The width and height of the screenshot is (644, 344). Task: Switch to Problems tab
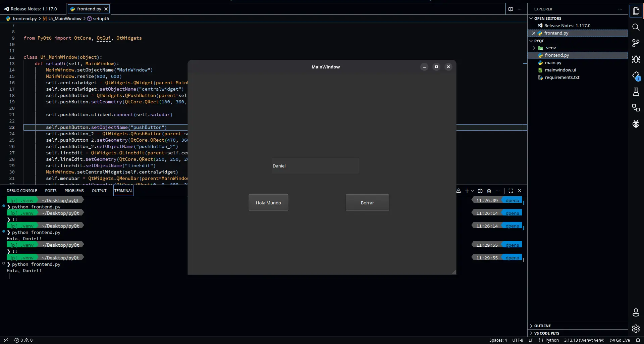(x=74, y=191)
